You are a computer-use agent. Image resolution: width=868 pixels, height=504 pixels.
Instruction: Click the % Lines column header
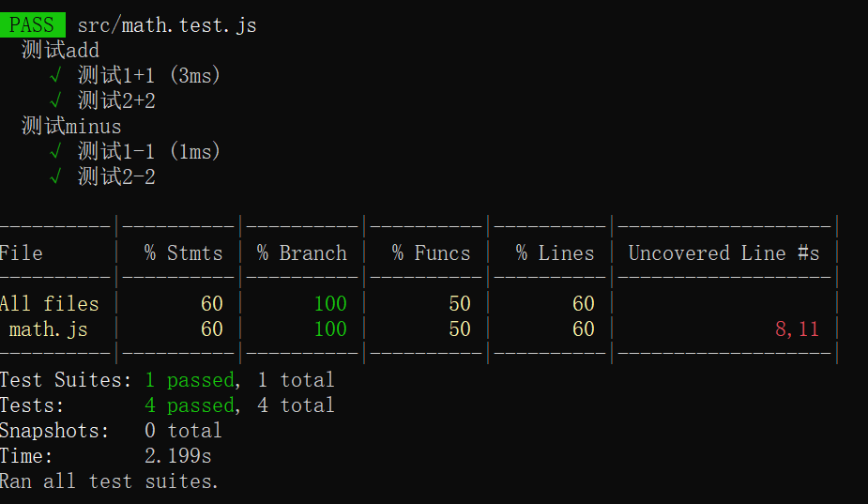[x=555, y=253]
